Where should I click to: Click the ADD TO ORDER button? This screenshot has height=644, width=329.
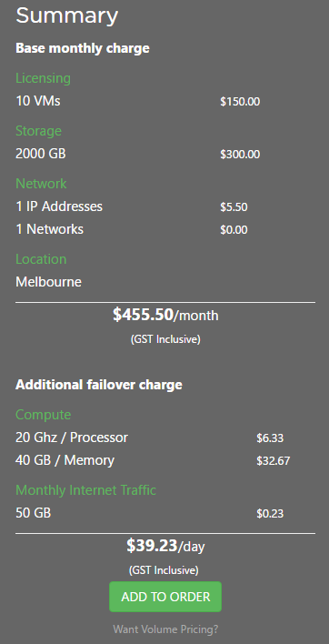165,597
